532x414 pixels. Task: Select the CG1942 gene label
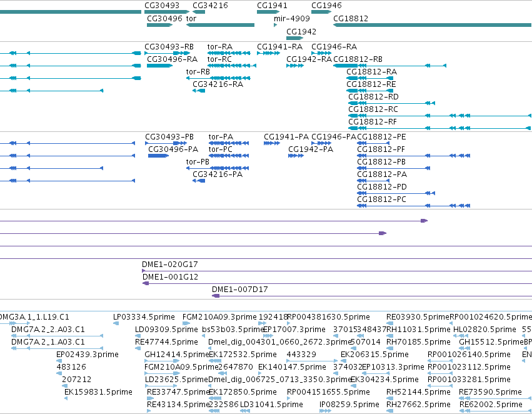click(301, 31)
